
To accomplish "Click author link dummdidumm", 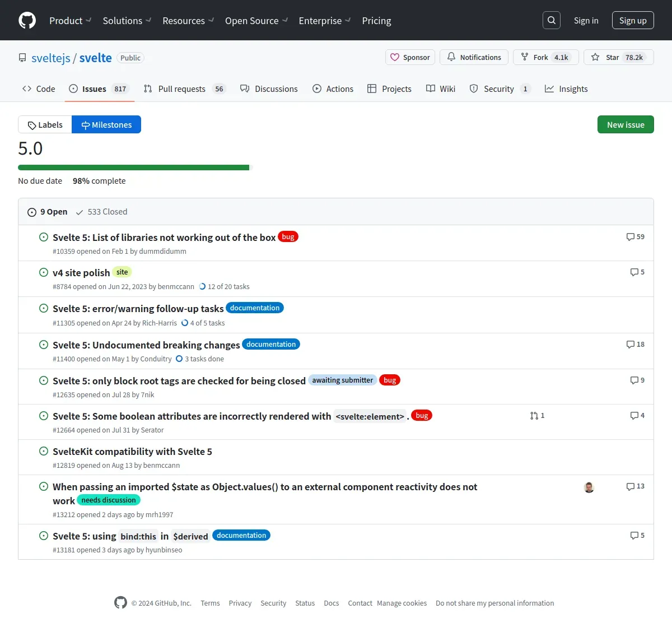I will 162,252.
